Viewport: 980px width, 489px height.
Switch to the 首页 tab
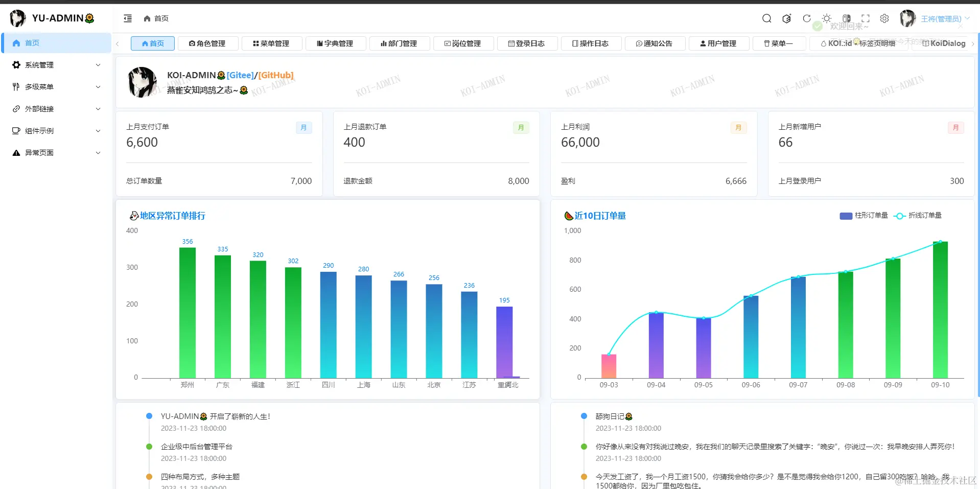[153, 43]
